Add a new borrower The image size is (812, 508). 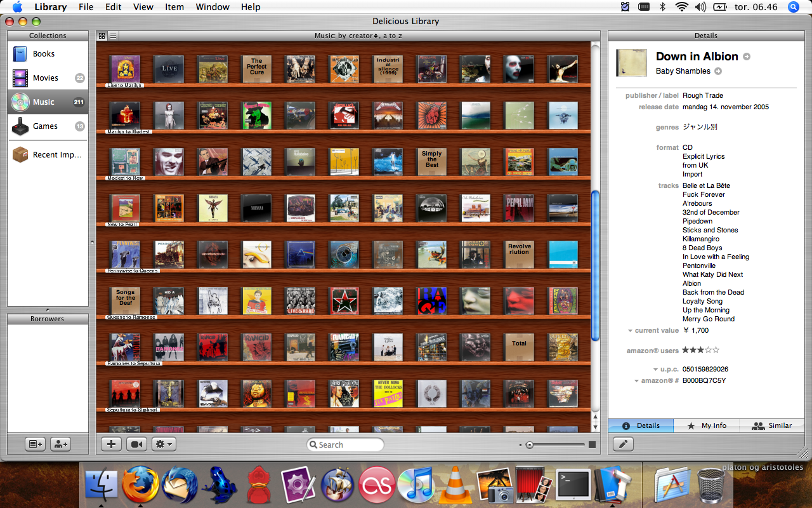pos(60,444)
